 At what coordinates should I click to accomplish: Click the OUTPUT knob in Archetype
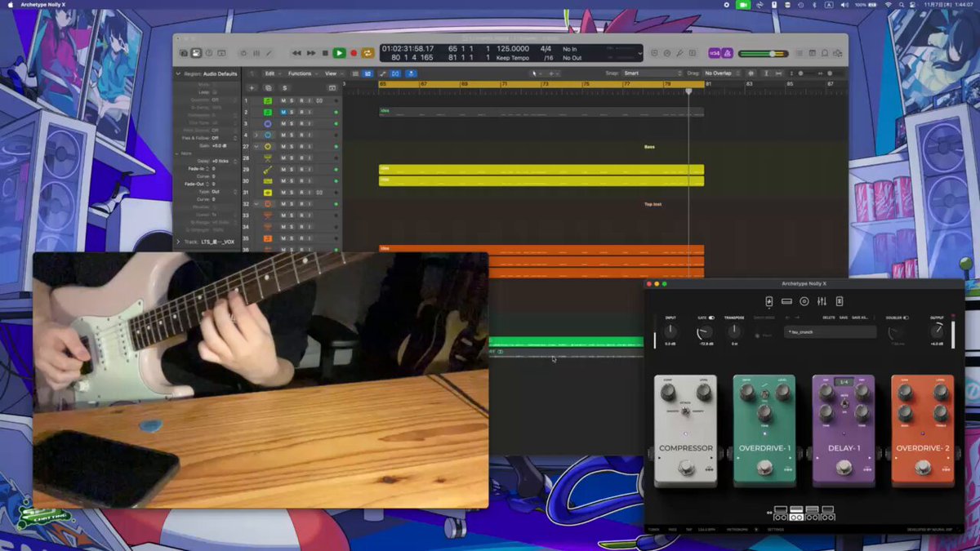pyautogui.click(x=938, y=331)
